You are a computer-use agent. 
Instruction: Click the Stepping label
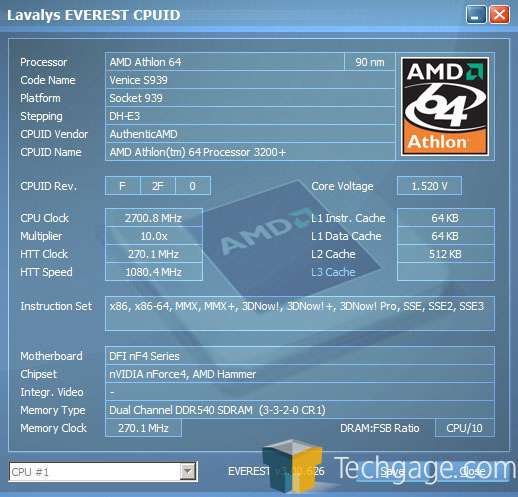(41, 116)
